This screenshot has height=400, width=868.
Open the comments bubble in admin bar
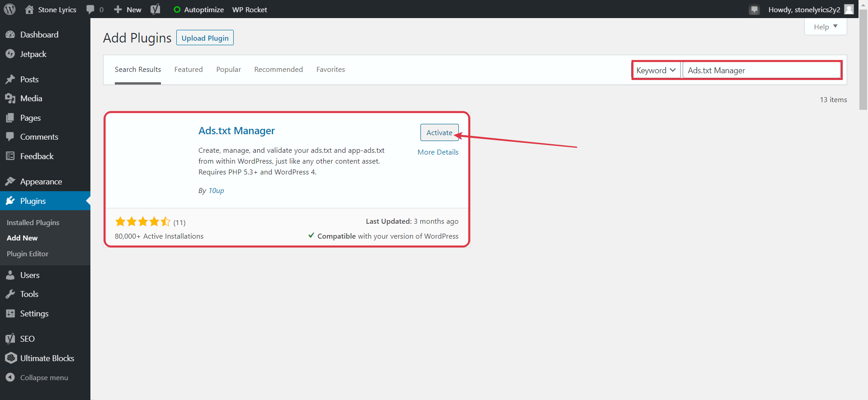90,9
